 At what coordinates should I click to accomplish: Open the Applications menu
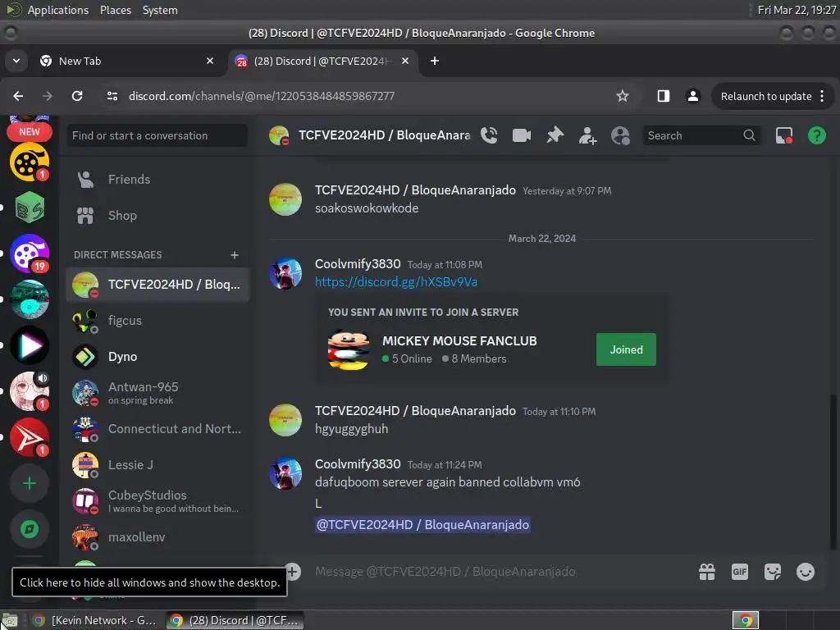tap(58, 10)
